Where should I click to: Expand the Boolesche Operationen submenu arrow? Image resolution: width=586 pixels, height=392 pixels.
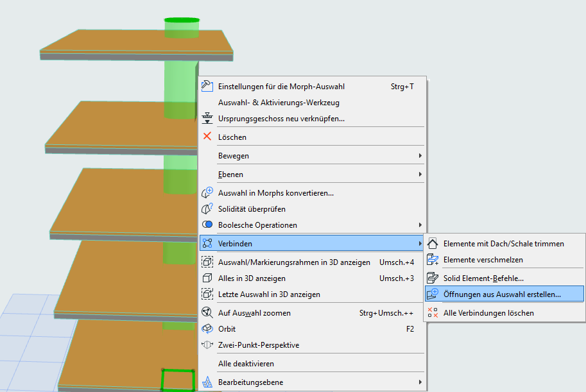(420, 225)
